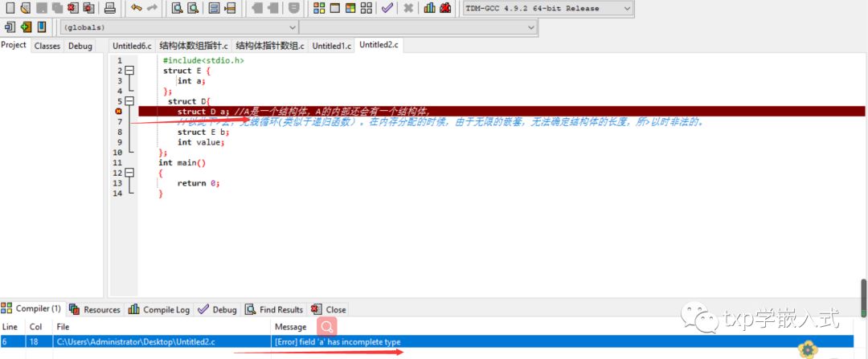Click the 'int main()' code line
The width and height of the screenshot is (868, 359).
182,162
